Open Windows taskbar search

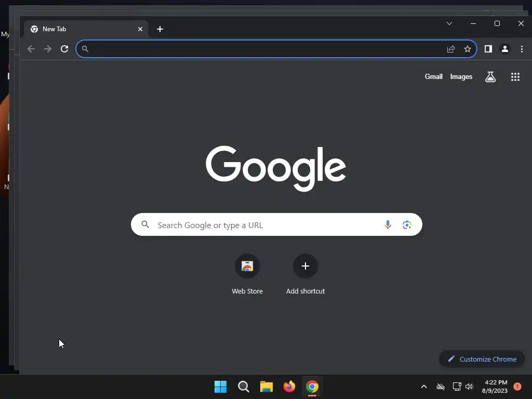coord(243,387)
